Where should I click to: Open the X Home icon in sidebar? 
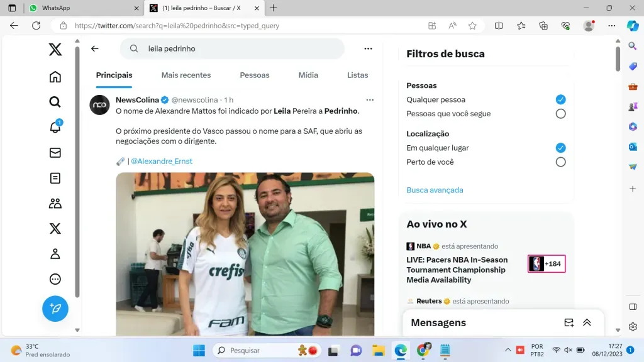click(55, 77)
